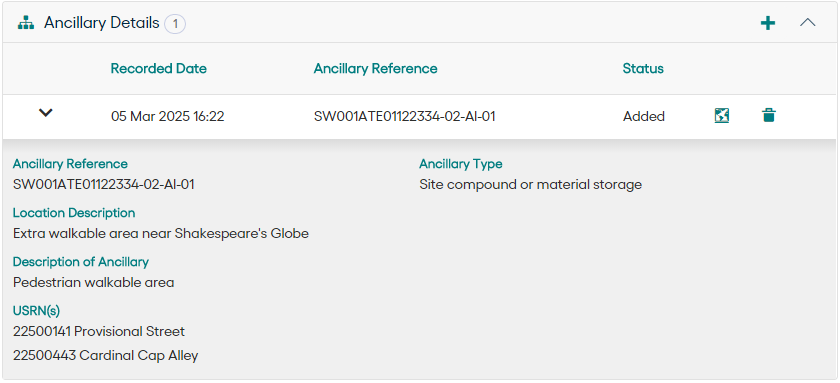Select the row reference SW001ATE01122334-02-AI-01

tap(404, 116)
